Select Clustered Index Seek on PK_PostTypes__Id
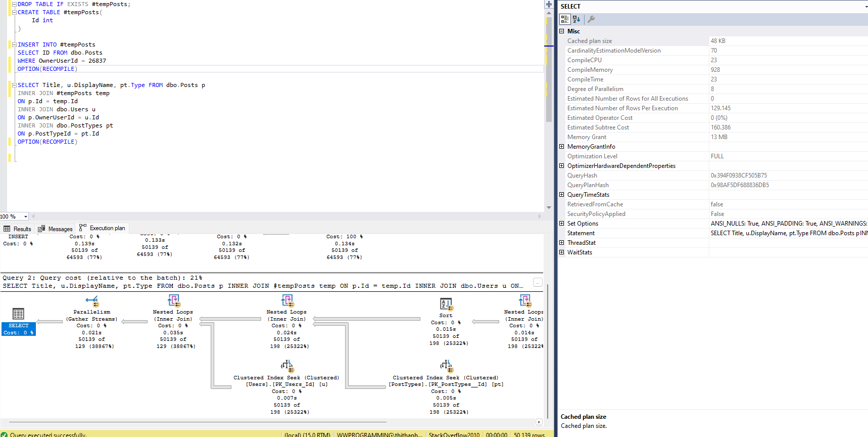This screenshot has height=437, width=868. click(x=446, y=387)
